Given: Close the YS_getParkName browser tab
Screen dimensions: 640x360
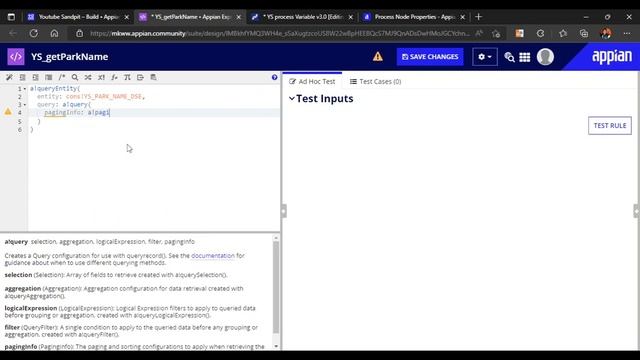Looking at the screenshot, I should (239, 17).
